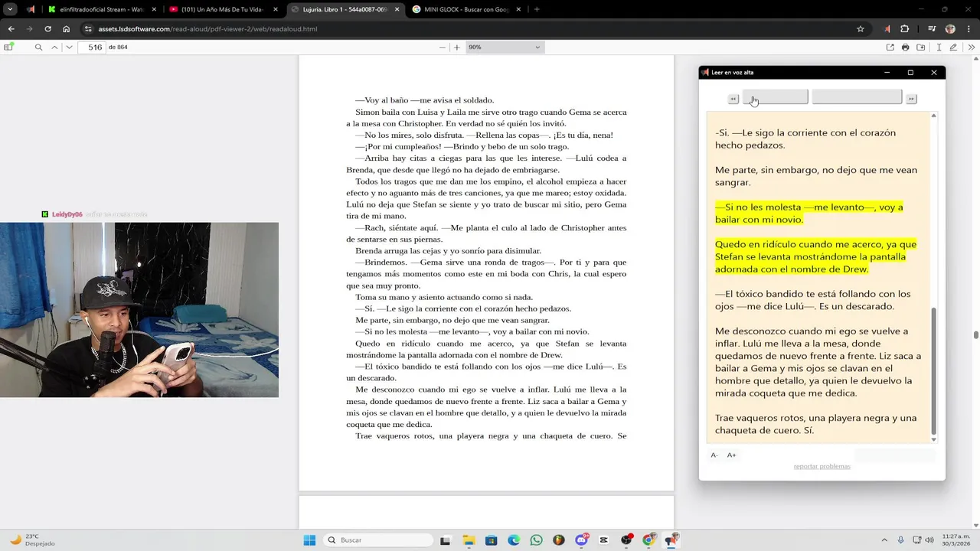Rewind with the previous button in Leer en voz alta
Screen dimensions: 980x551
point(733,99)
